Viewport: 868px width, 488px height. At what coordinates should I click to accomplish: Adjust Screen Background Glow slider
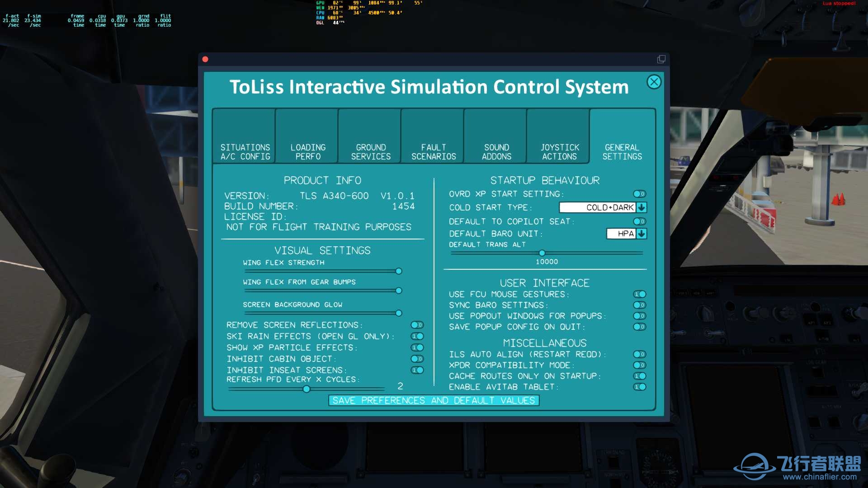pos(399,313)
